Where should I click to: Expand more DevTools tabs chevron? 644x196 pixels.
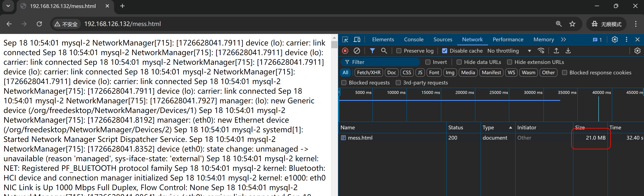tap(563, 39)
